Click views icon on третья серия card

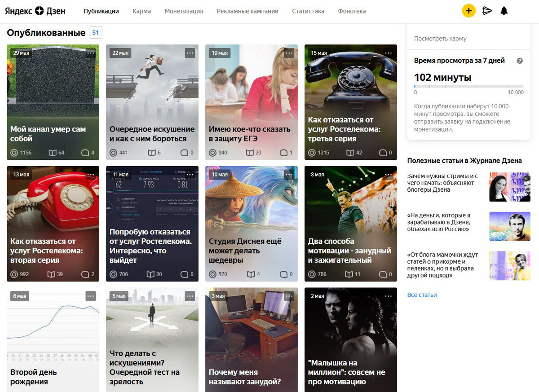pyautogui.click(x=312, y=153)
